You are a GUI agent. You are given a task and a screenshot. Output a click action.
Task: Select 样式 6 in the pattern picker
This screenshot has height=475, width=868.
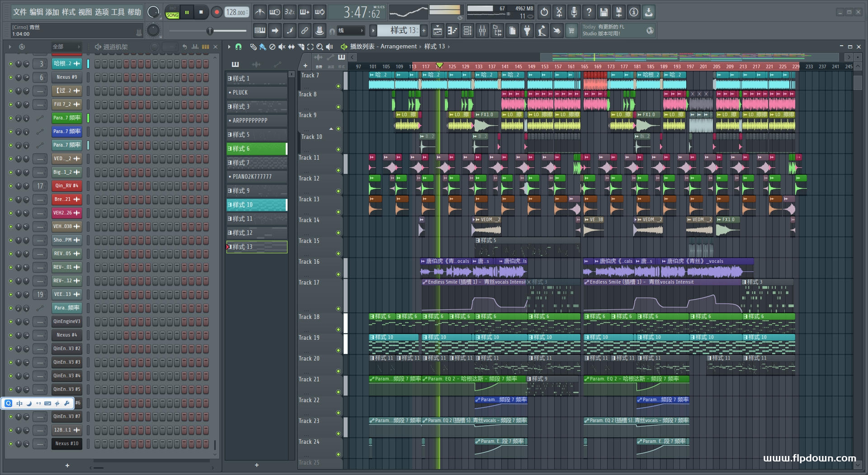(x=256, y=149)
